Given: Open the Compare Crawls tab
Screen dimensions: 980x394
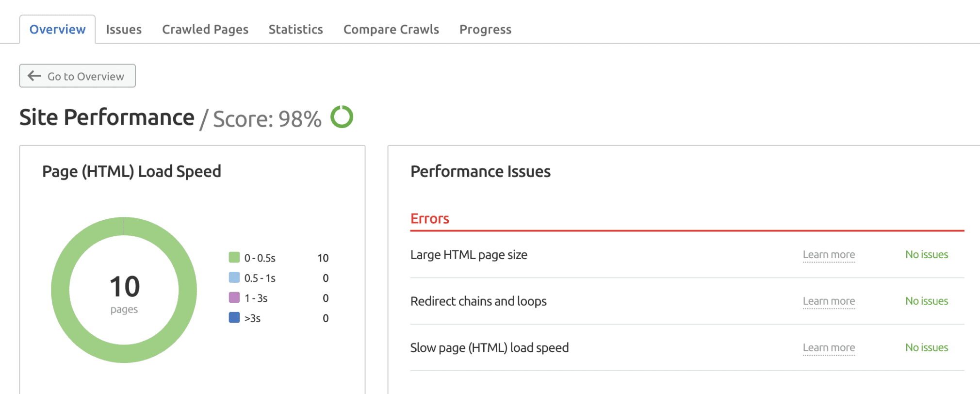Looking at the screenshot, I should pos(391,29).
